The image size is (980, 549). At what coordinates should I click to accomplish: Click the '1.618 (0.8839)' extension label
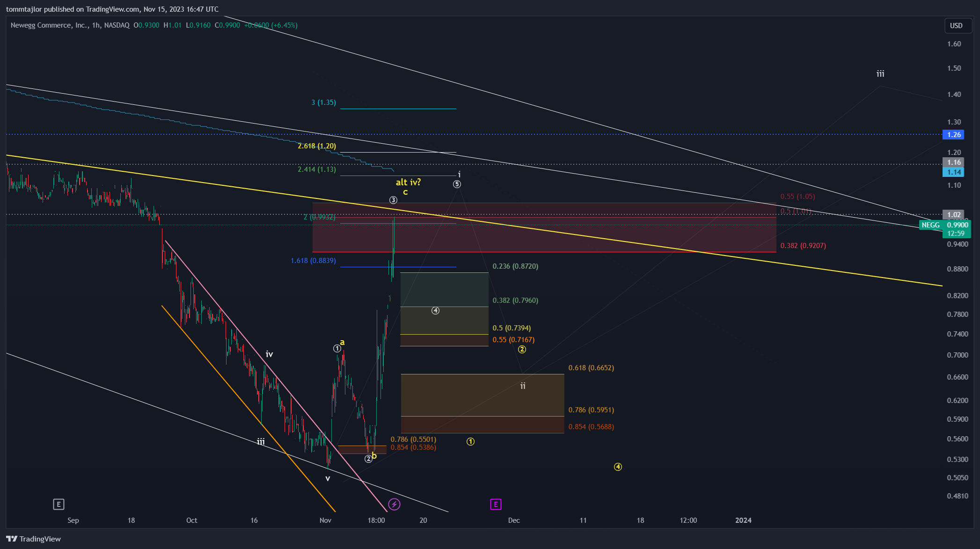click(x=313, y=261)
